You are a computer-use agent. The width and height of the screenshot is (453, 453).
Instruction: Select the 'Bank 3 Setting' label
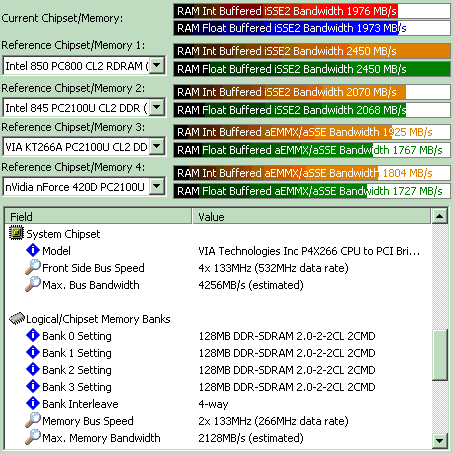pos(77,387)
